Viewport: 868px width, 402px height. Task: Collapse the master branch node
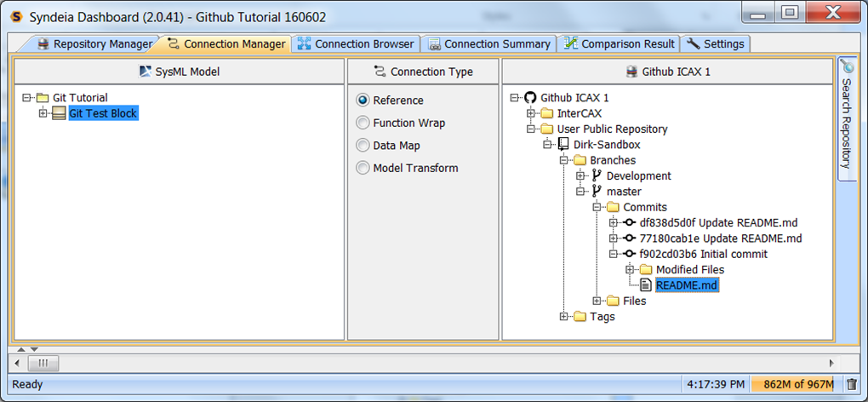pyautogui.click(x=580, y=192)
